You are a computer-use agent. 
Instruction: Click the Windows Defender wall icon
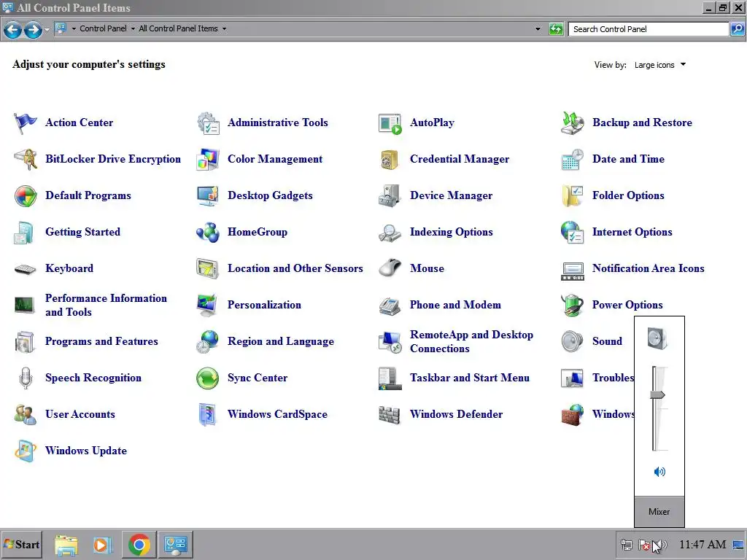[390, 414]
